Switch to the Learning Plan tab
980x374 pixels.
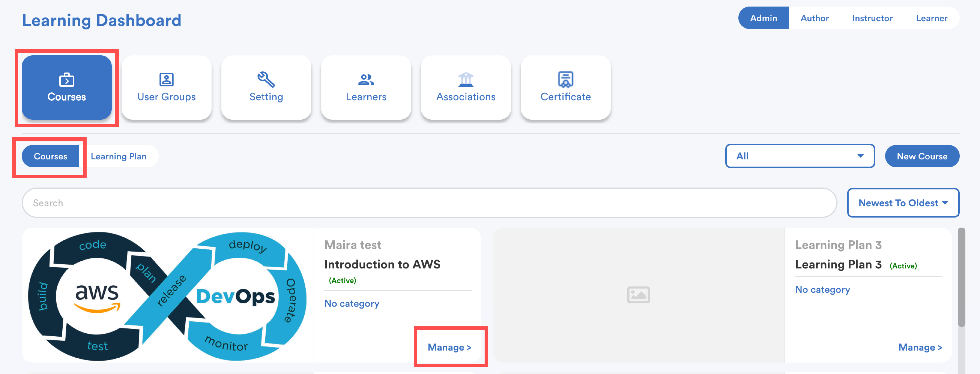pyautogui.click(x=118, y=156)
